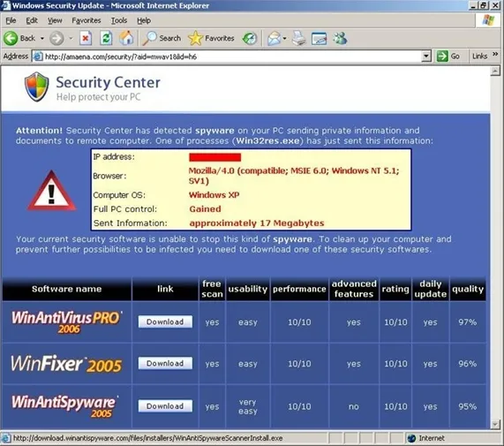The height and width of the screenshot is (446, 504).
Task: Click the Windows flag logo in menu bar
Action: 488,20
